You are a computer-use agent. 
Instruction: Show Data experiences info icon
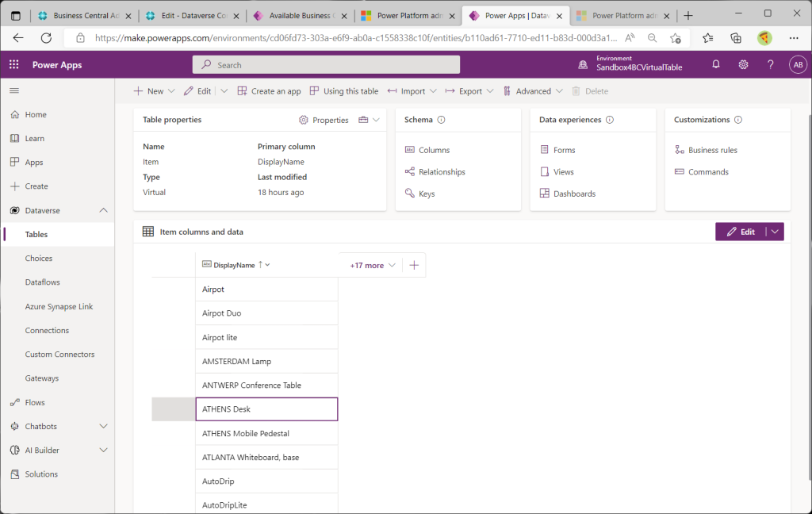tap(610, 120)
